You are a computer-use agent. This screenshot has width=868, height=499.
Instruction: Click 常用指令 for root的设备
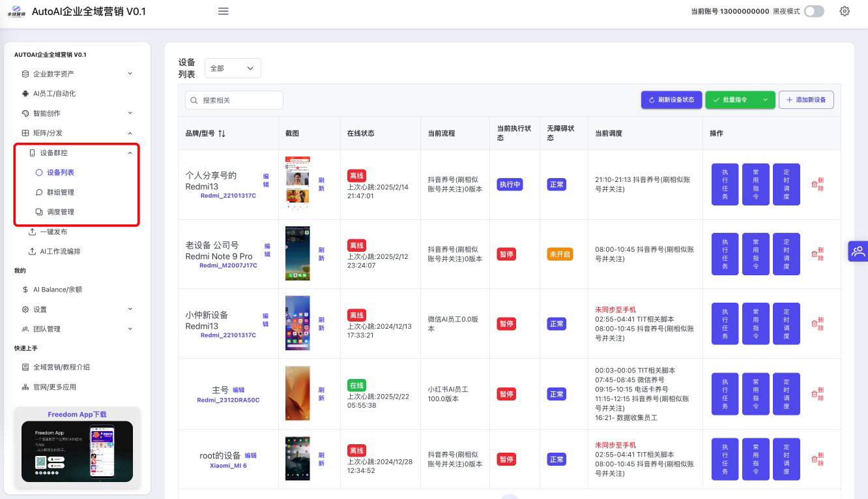click(x=756, y=459)
